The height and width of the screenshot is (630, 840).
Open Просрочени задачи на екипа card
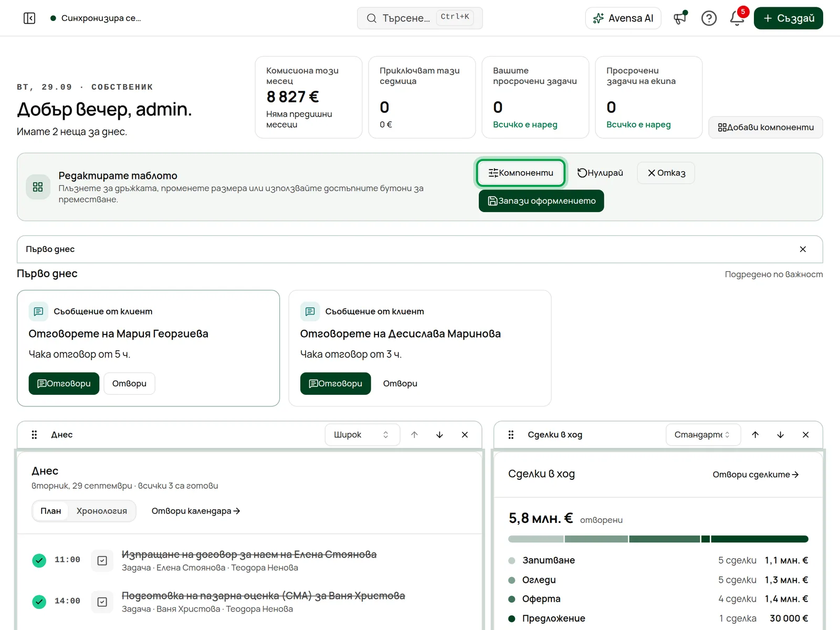point(649,98)
